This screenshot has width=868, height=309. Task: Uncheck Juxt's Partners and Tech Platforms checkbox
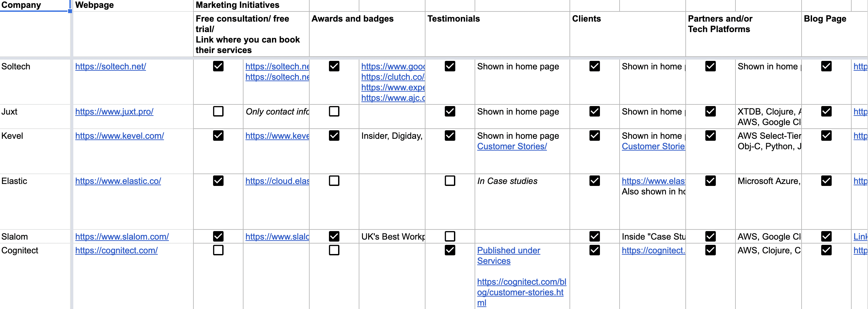[710, 111]
